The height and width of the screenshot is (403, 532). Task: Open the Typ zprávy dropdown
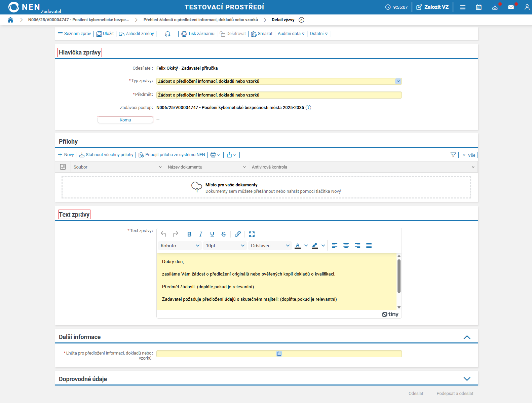tap(398, 81)
